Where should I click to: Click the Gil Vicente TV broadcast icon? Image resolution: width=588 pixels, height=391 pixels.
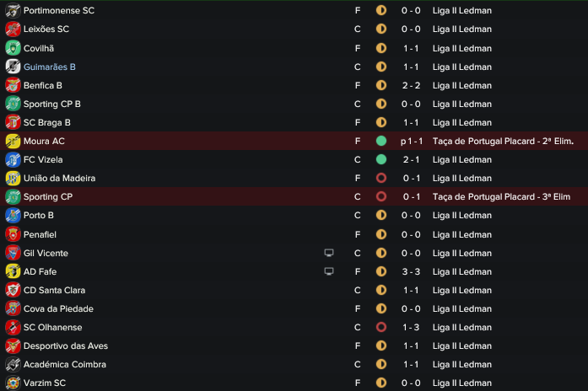coord(329,253)
